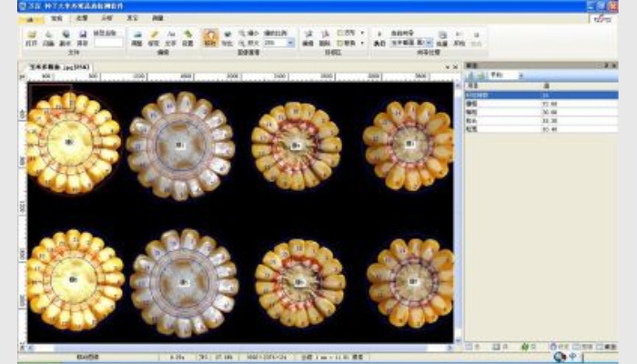Click the input field in File group
The width and height of the screenshot is (637, 364).
point(108,42)
